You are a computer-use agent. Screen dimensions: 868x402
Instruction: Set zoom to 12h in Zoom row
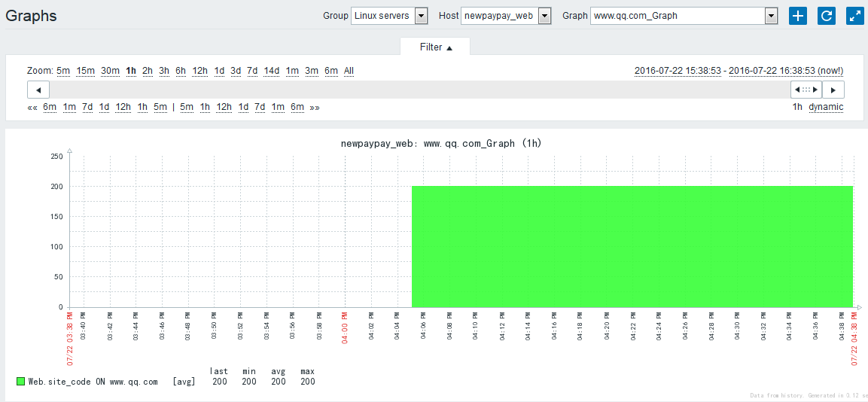click(199, 71)
